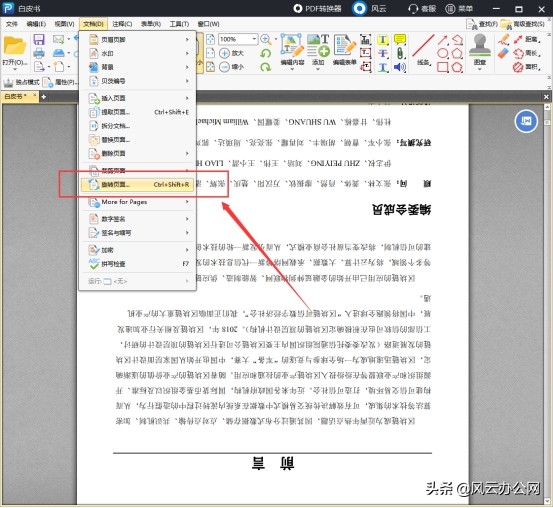Select the underline text tool
Screen dimensions: 553x508
pyautogui.click(x=383, y=67)
